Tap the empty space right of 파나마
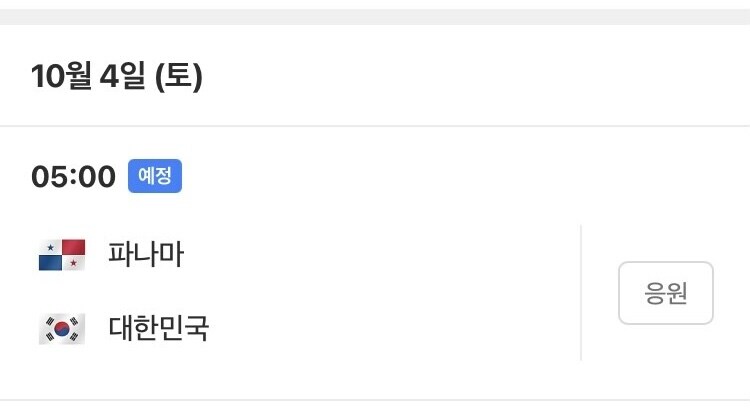 tap(380, 256)
